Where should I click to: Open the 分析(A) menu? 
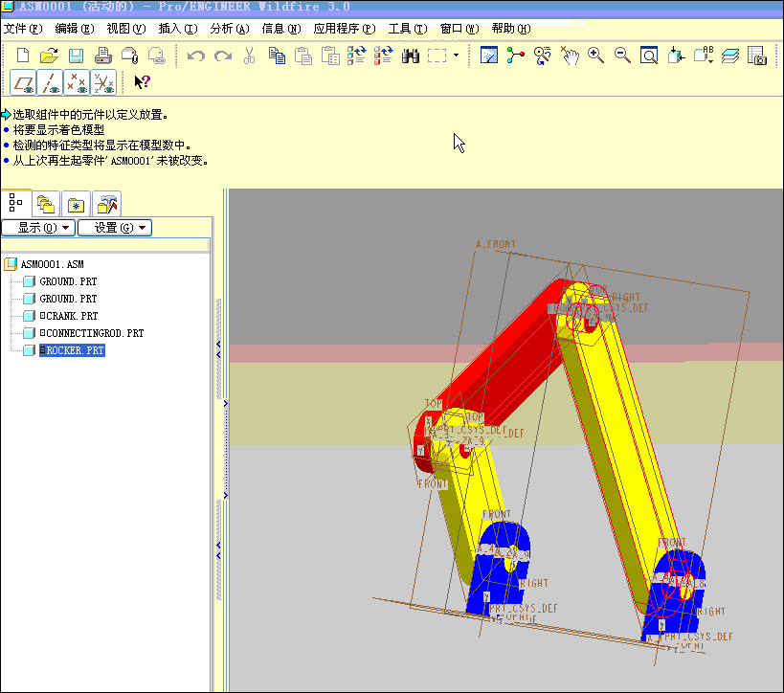click(230, 29)
